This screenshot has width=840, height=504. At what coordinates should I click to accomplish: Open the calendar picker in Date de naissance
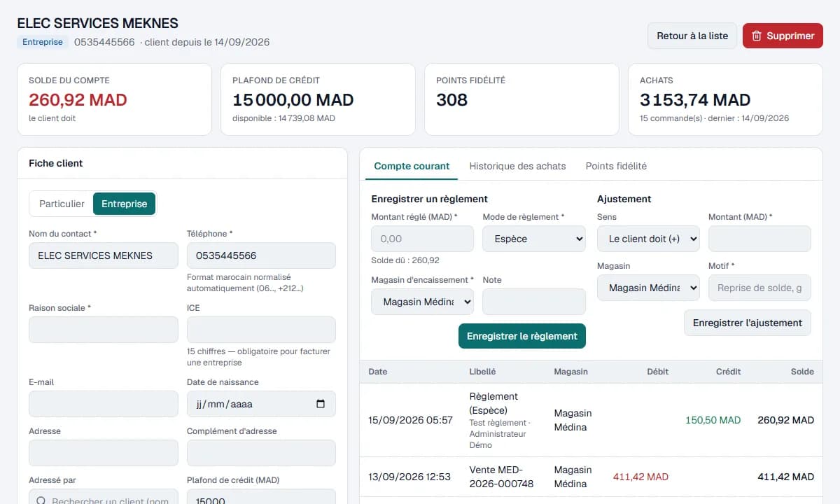tap(321, 404)
